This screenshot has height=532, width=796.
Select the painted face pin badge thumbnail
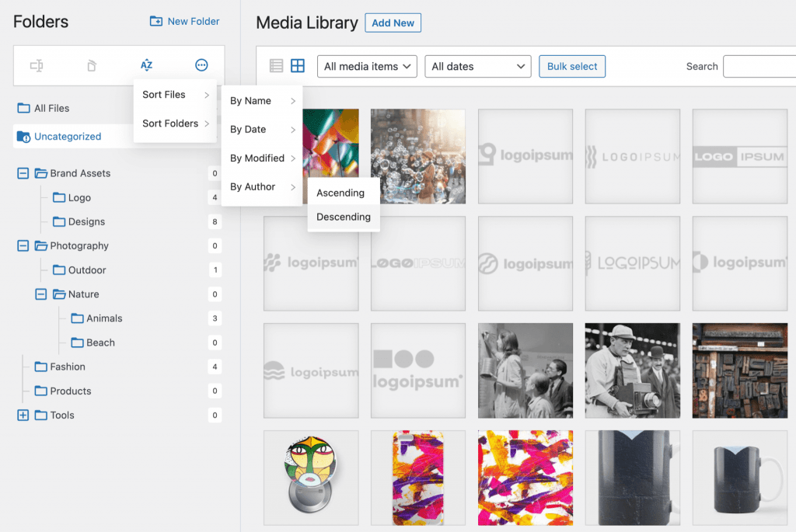tap(311, 478)
